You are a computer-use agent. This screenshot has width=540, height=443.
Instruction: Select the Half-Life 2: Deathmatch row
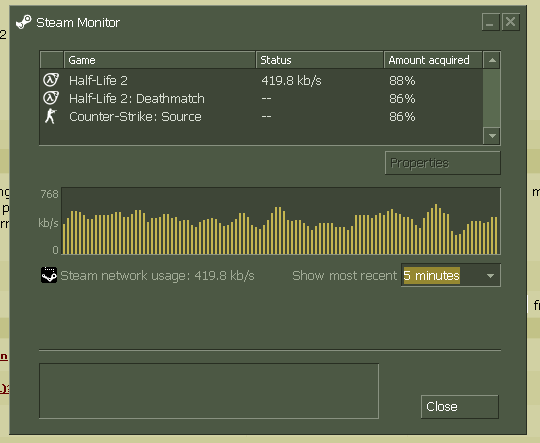point(261,99)
